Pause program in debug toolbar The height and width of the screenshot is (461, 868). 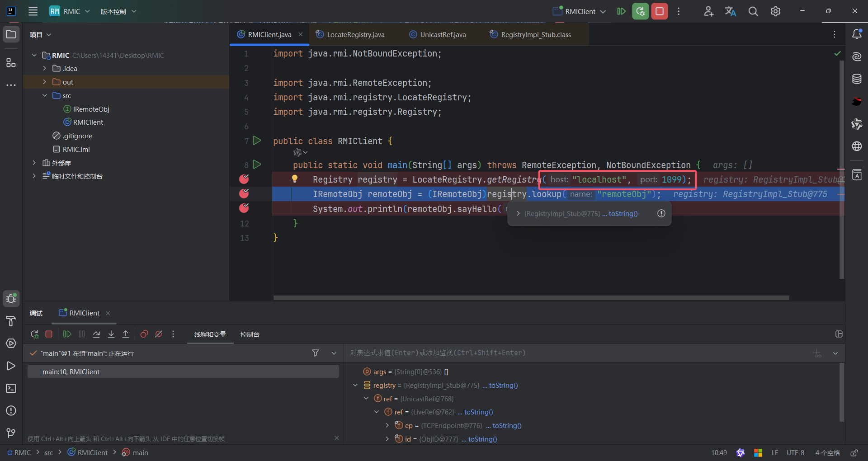tap(82, 334)
